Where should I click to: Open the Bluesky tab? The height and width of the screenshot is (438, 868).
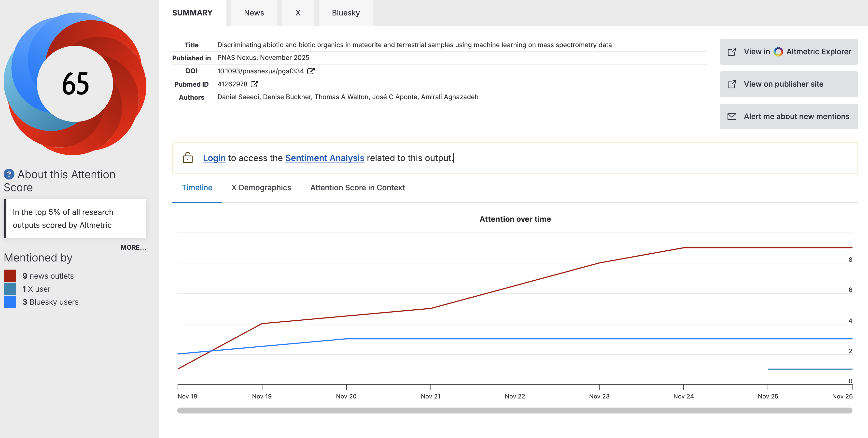[345, 13]
